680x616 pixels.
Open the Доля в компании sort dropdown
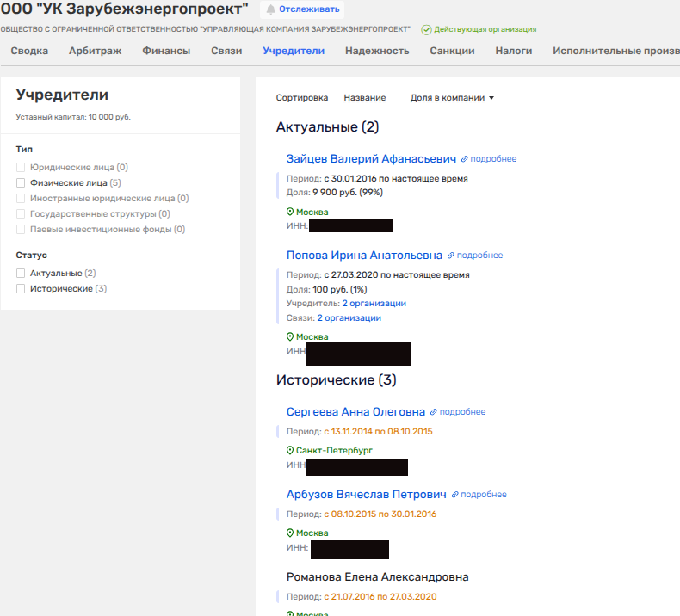[452, 98]
